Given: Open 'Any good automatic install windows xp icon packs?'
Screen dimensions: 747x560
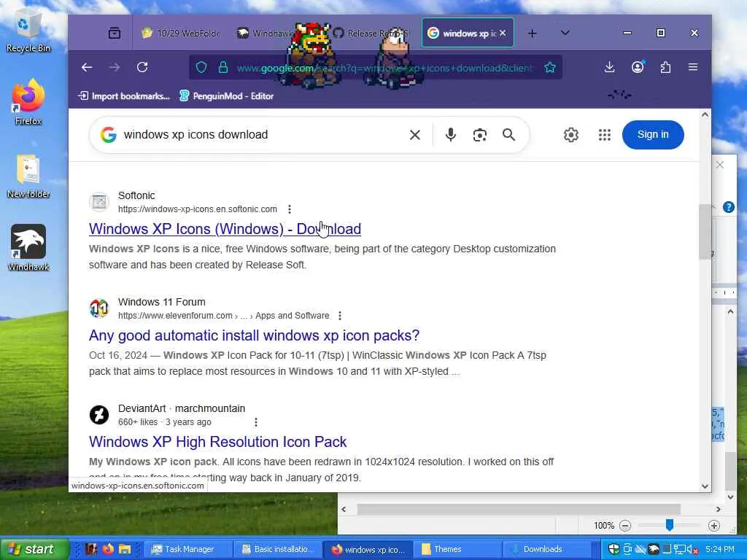Looking at the screenshot, I should 254,335.
